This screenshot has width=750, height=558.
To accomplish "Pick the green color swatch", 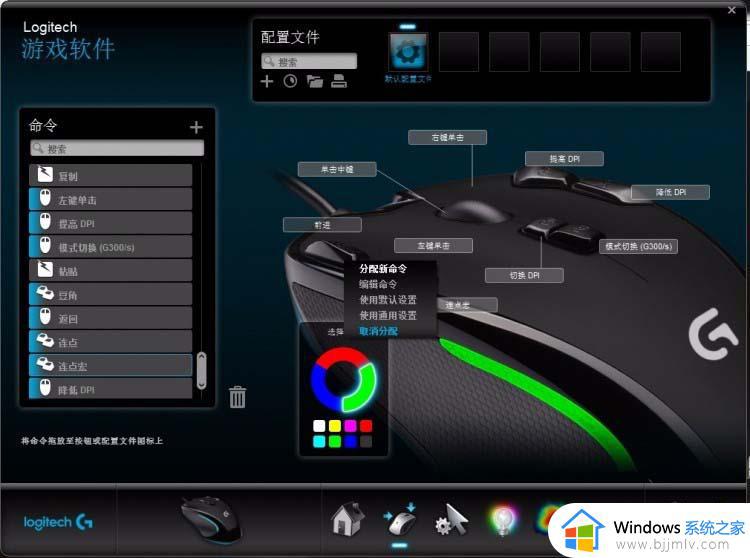I will click(335, 441).
